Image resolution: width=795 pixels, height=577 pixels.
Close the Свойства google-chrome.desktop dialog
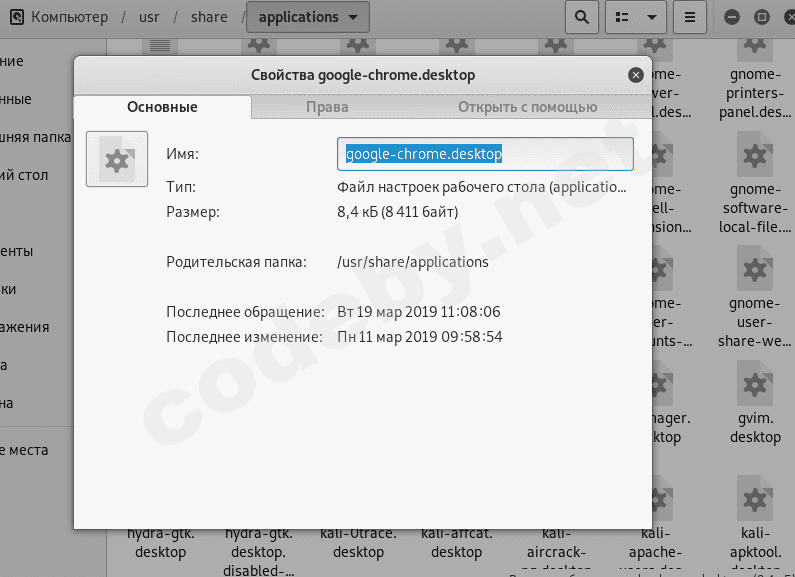coord(636,75)
